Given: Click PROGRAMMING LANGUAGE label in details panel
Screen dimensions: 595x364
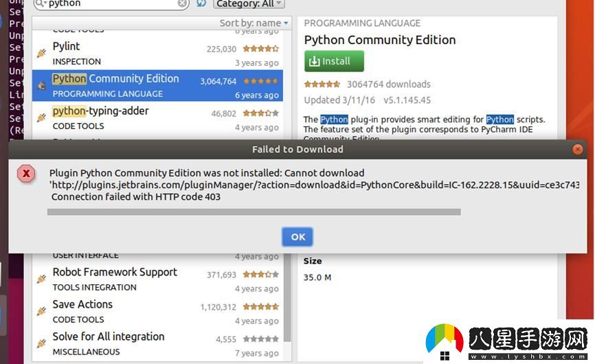Looking at the screenshot, I should (x=362, y=23).
